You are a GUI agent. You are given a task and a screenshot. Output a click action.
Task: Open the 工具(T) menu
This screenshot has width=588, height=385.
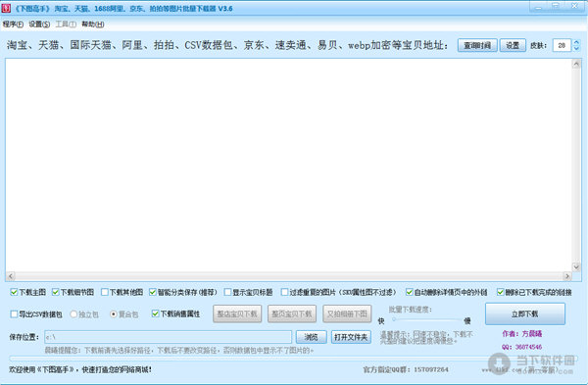[x=66, y=24]
